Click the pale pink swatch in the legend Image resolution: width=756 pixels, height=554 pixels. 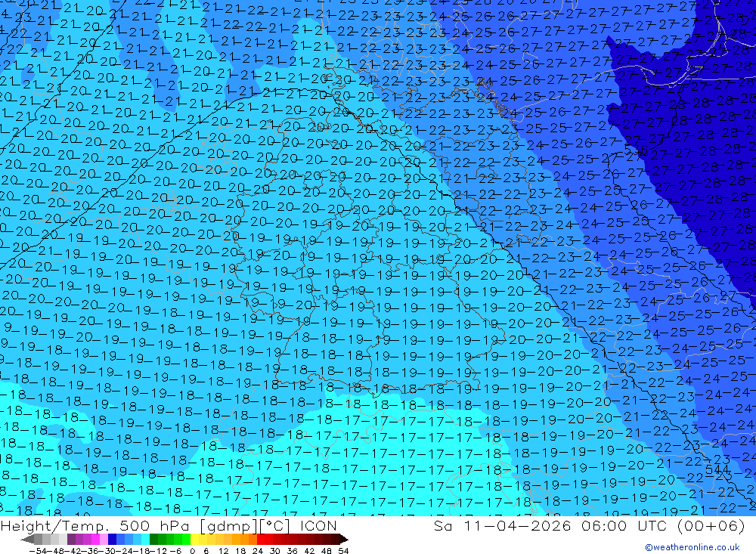pos(104,539)
